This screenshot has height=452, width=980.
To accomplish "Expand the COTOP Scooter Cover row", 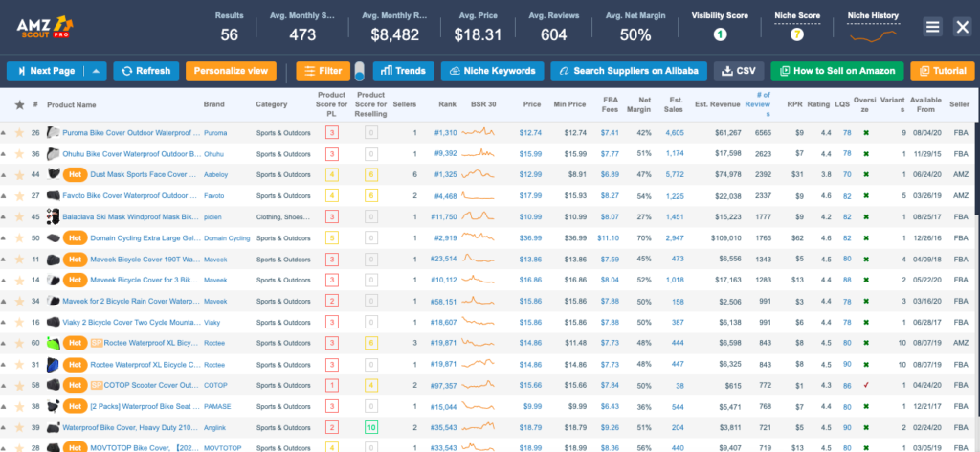I will click(x=3, y=385).
